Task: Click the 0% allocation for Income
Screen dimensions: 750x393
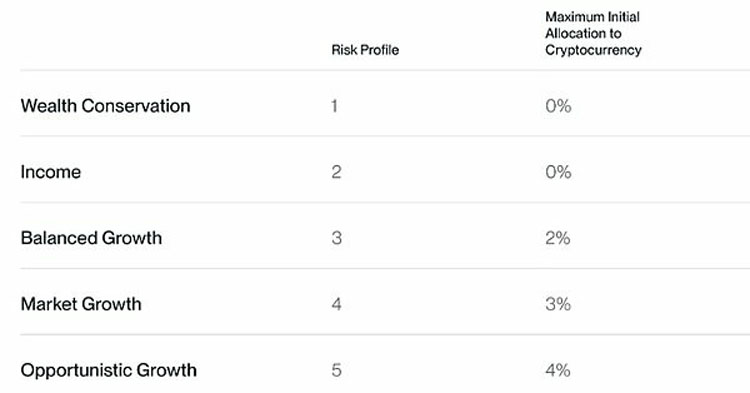Action: point(558,172)
